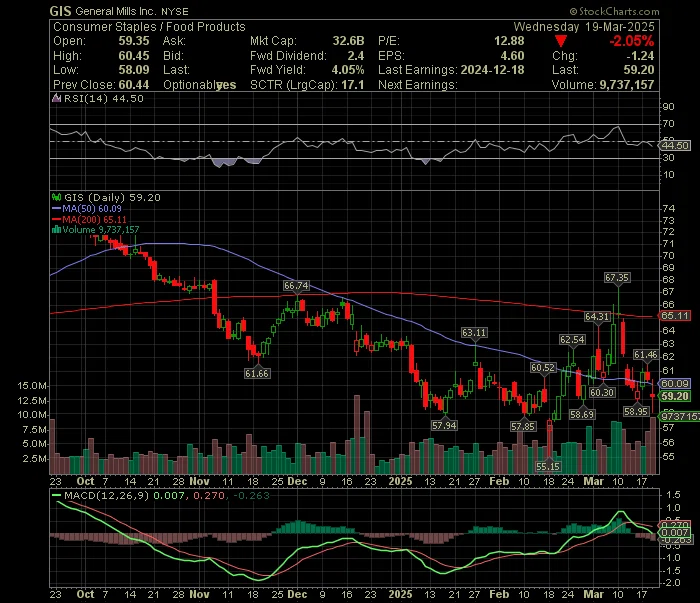Image resolution: width=700 pixels, height=603 pixels.
Task: Click the Chg value -1.24
Action: [x=640, y=56]
